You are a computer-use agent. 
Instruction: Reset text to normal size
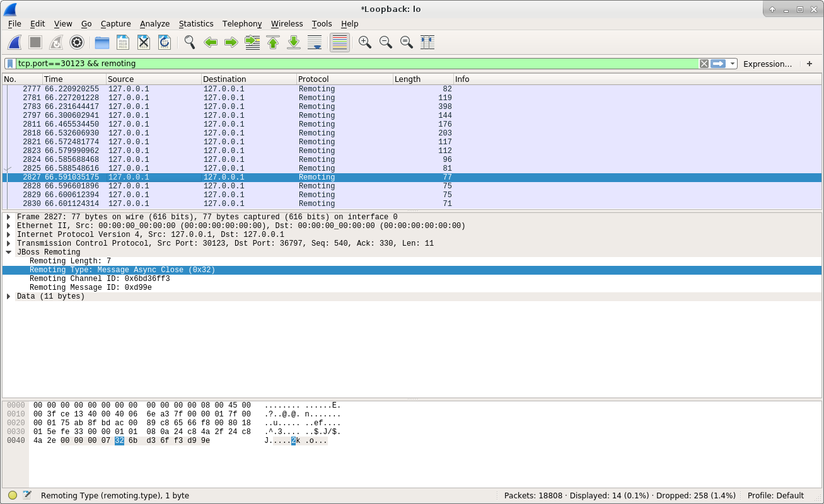[x=407, y=42]
